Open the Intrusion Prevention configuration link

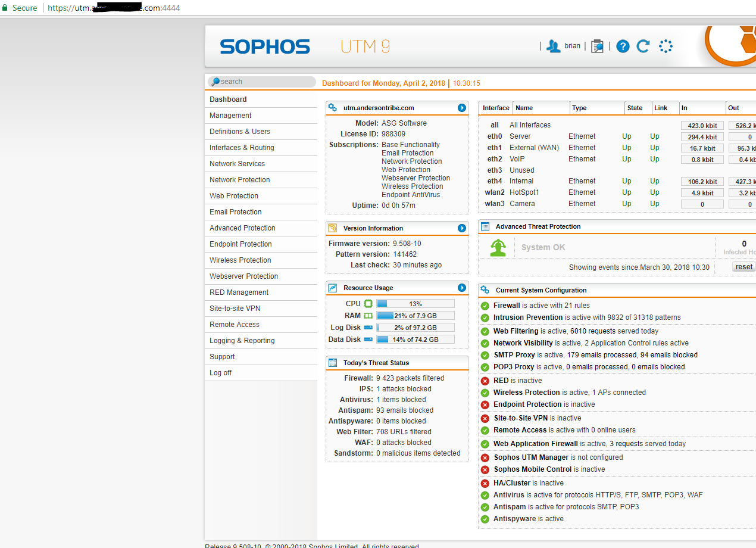528,317
